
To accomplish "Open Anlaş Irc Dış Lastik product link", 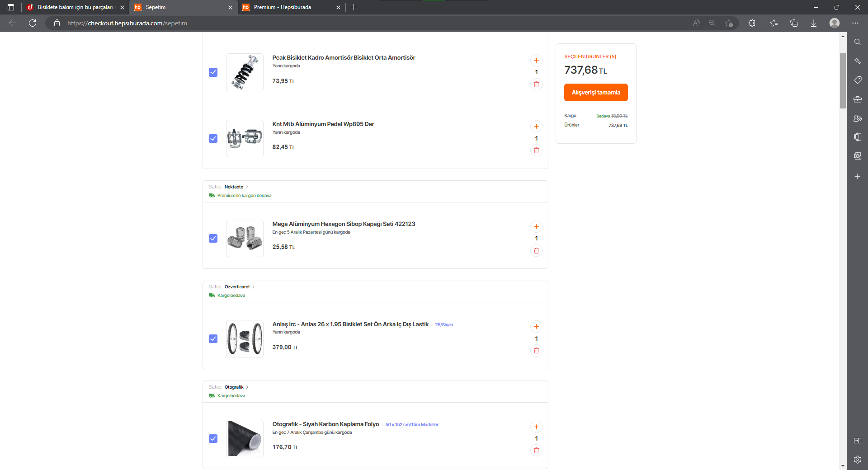I will [350, 324].
